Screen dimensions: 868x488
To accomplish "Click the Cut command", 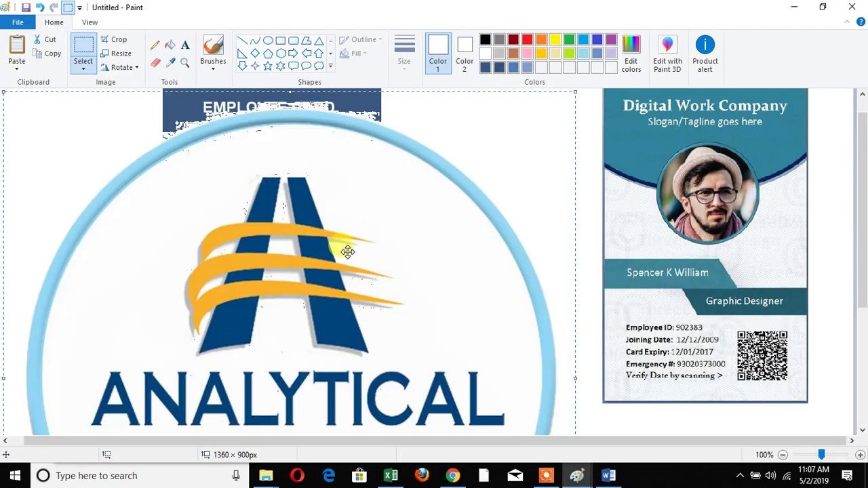I will pos(45,39).
